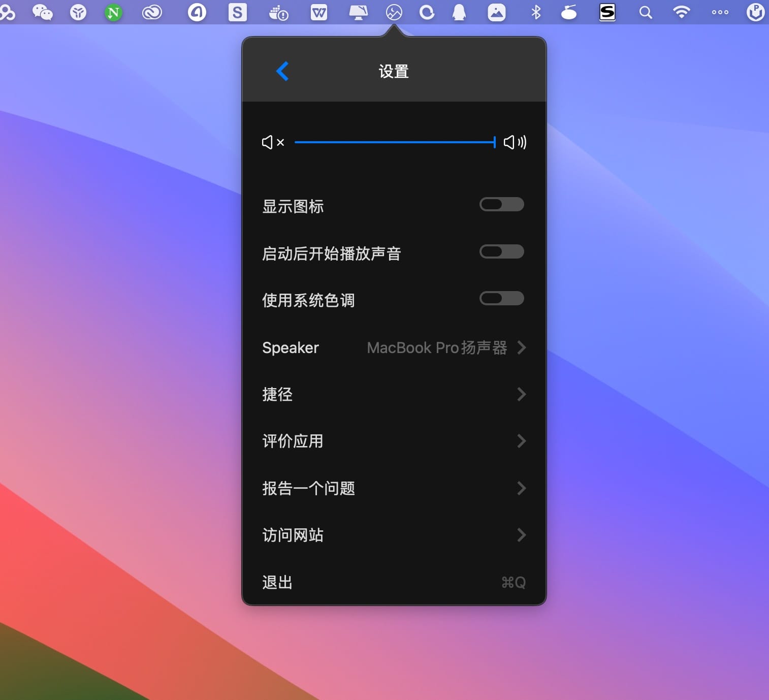Viewport: 769px width, 700px height.
Task: Open the Bluetooth menu bar icon
Action: tap(536, 12)
